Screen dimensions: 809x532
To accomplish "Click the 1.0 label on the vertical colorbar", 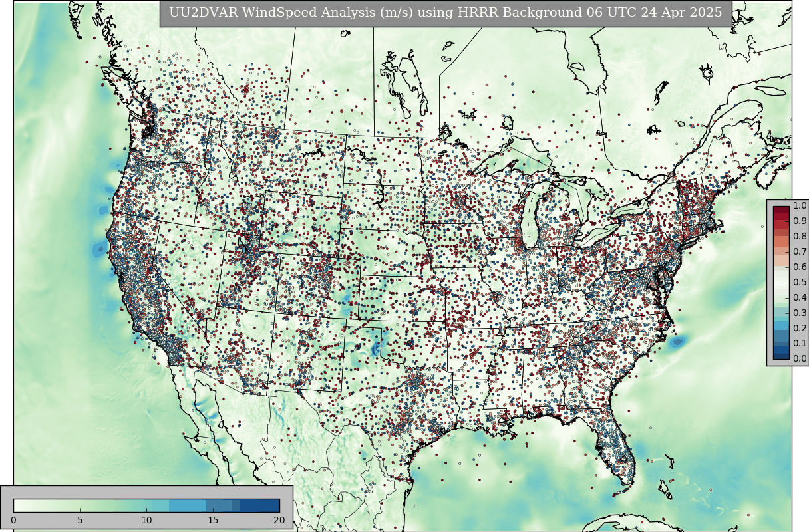I will click(x=800, y=206).
